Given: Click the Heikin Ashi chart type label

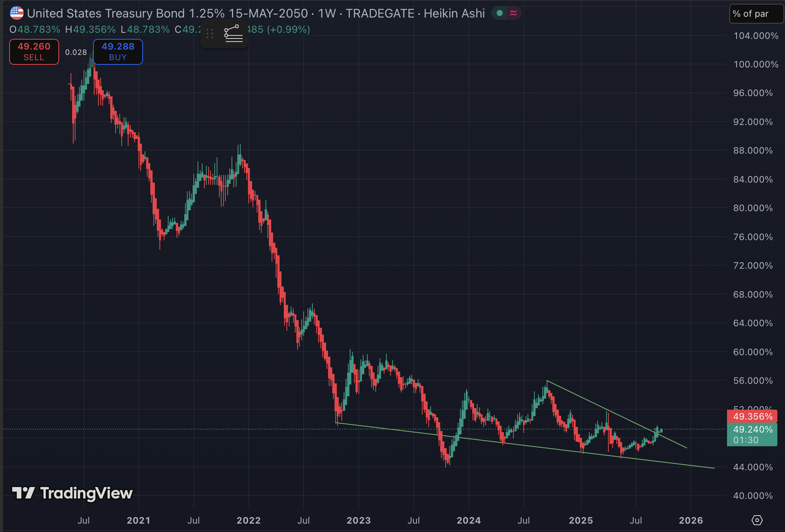Looking at the screenshot, I should [454, 13].
